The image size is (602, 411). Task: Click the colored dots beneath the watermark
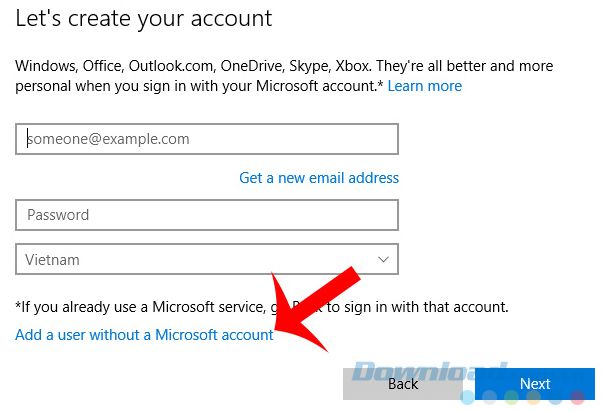(x=522, y=397)
